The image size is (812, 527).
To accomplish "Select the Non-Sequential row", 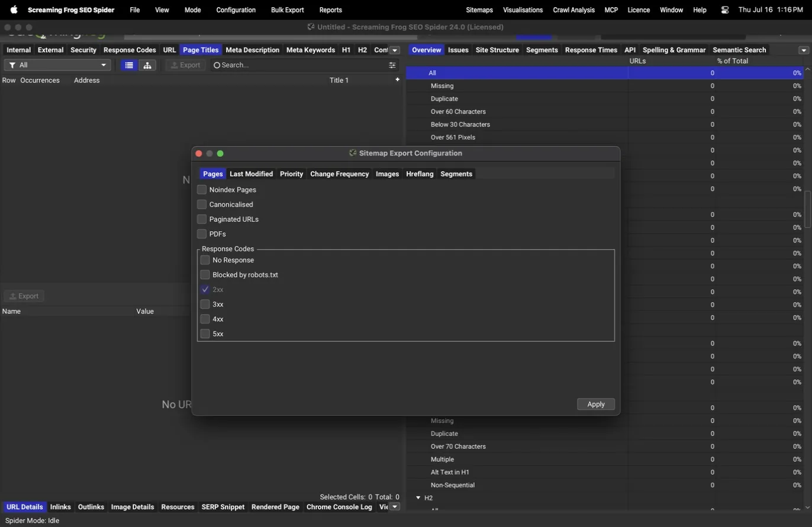I will tap(604, 485).
